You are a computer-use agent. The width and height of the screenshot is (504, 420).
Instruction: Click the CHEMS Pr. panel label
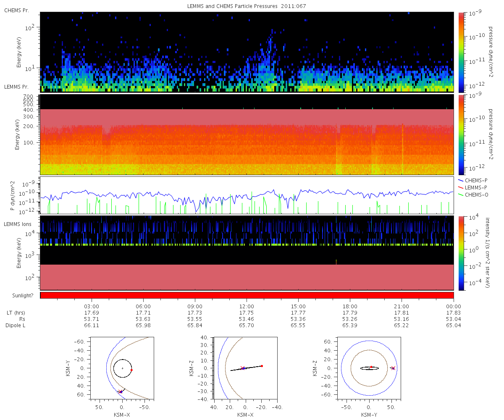coord(16,10)
